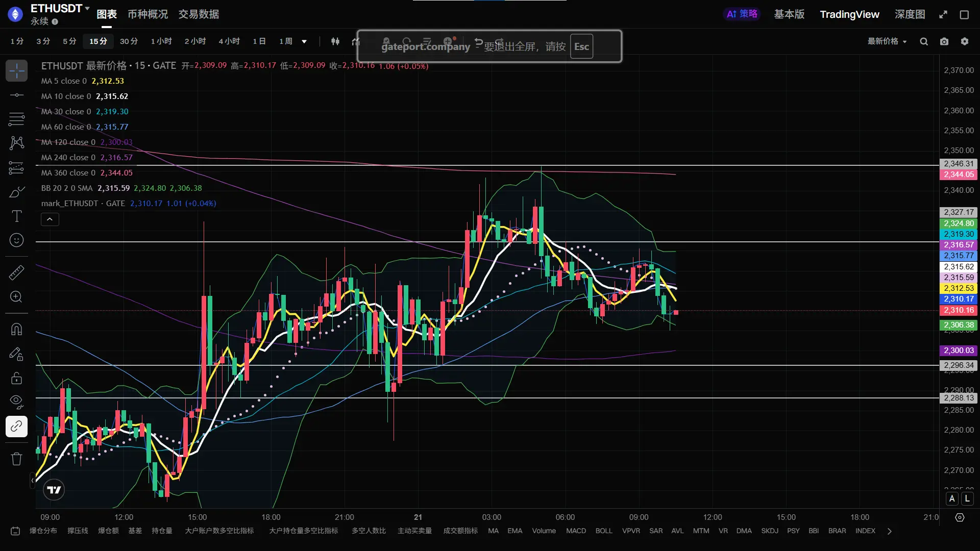Click the trash remove drawings icon
980x551 pixels.
click(x=16, y=459)
